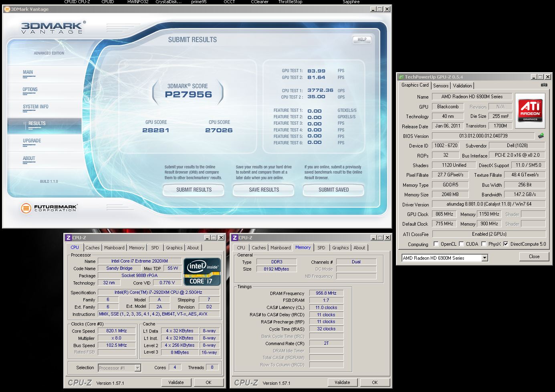555x392 pixels.
Task: Switch to Memory tab in CPU-Z CPU window
Action: [137, 248]
